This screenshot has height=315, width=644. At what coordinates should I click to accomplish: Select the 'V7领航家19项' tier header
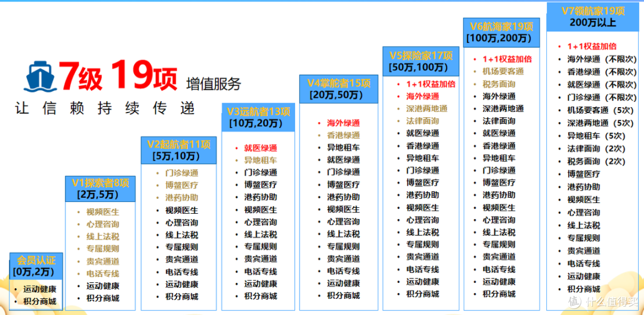tap(593, 17)
